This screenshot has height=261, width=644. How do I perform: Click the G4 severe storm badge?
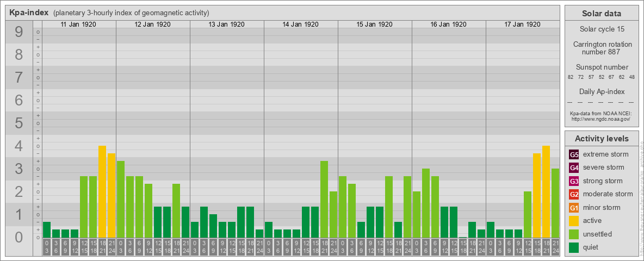coord(574,168)
